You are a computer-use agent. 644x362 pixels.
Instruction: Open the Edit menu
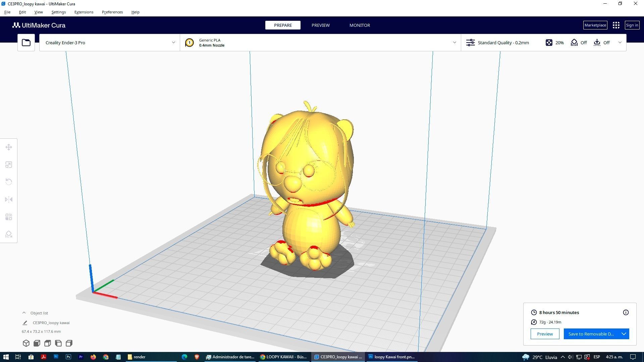coord(22,12)
